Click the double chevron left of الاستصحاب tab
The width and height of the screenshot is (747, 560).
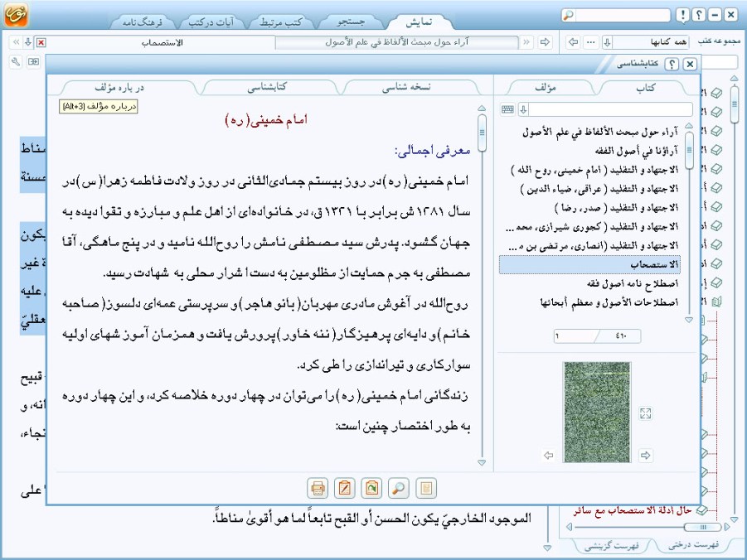pyautogui.click(x=16, y=42)
